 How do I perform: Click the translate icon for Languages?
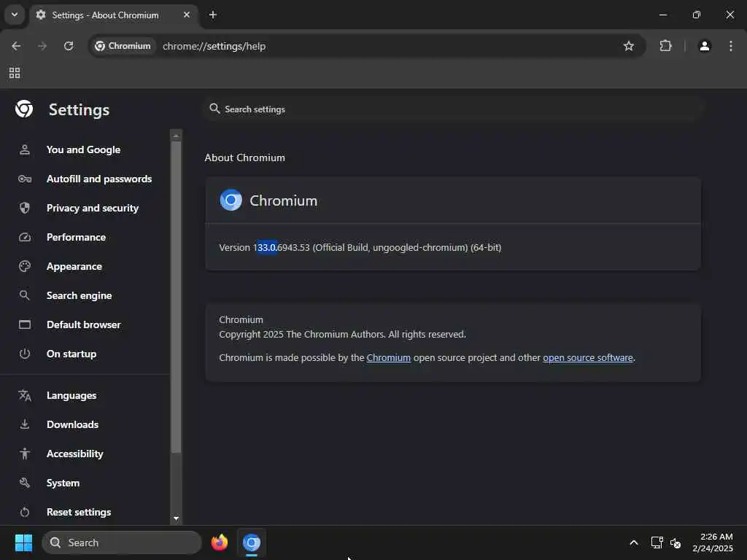[x=25, y=395]
